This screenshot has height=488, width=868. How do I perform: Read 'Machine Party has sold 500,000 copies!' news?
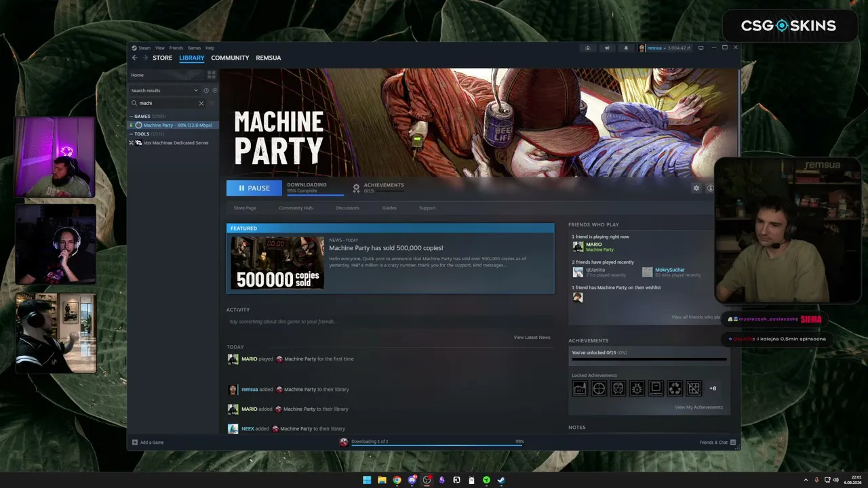coord(386,248)
